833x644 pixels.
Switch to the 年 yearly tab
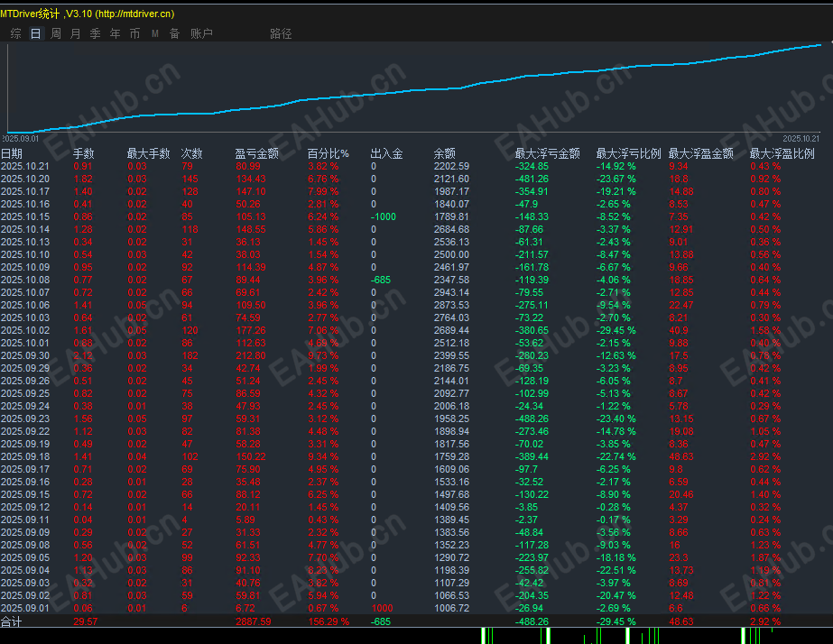tap(116, 33)
